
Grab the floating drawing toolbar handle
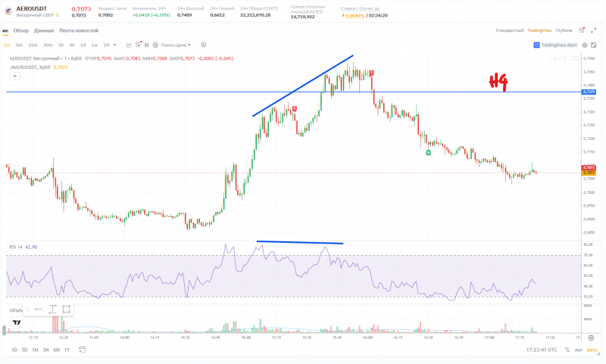(27, 310)
